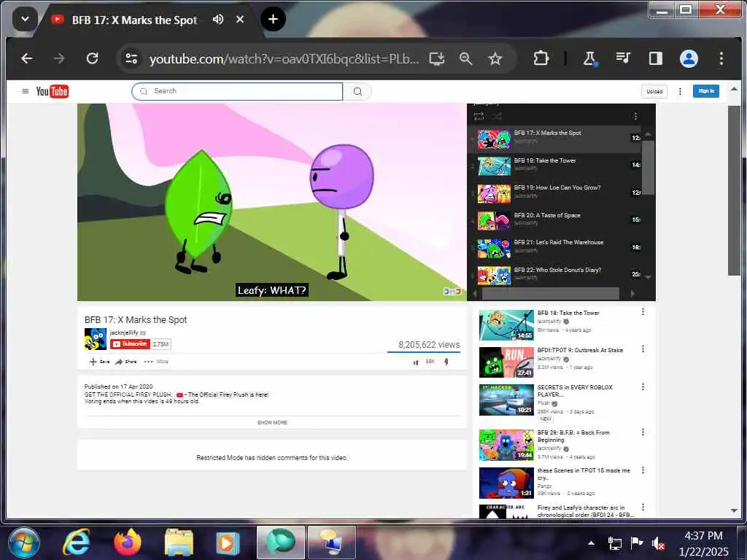Open SECRETS in EVERY ROBLOX PLAYER video

click(x=575, y=391)
